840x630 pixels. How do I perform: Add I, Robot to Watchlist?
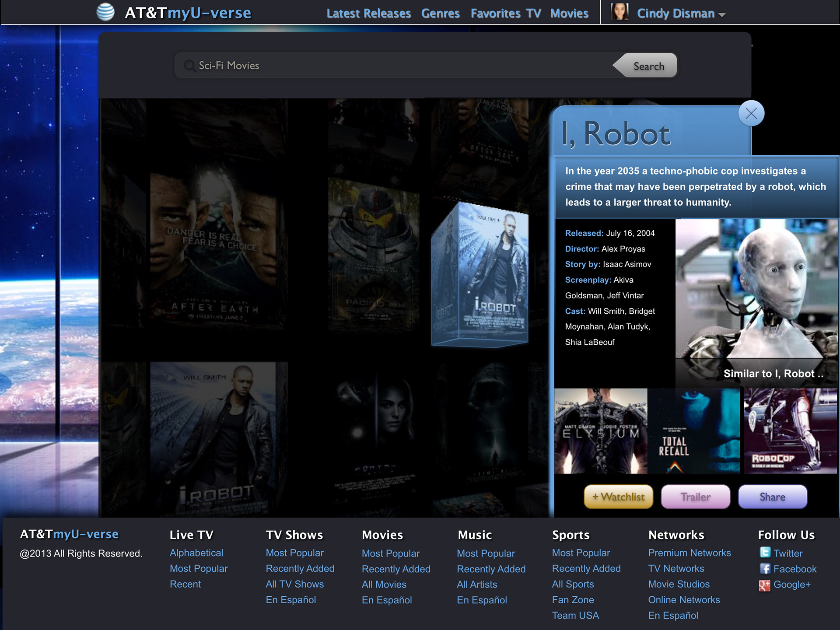(x=618, y=497)
